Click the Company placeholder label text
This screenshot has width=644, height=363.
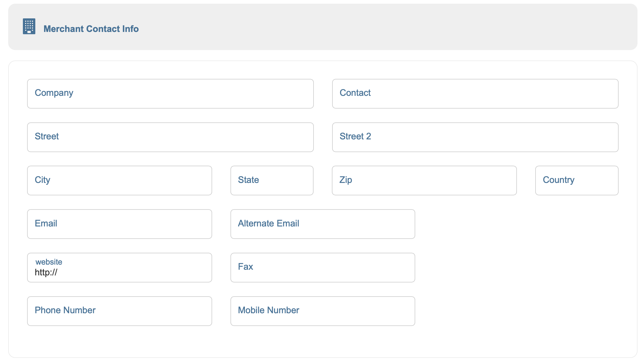(54, 93)
